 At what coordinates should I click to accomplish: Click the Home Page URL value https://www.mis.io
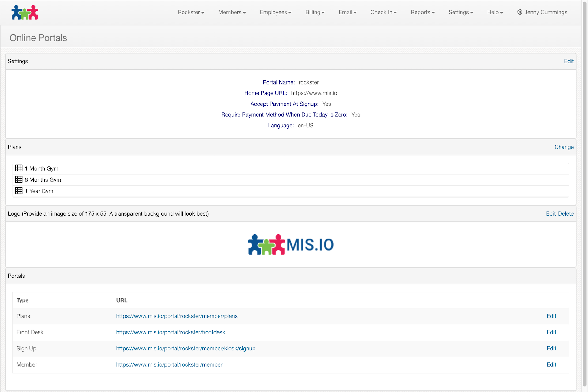pos(314,93)
